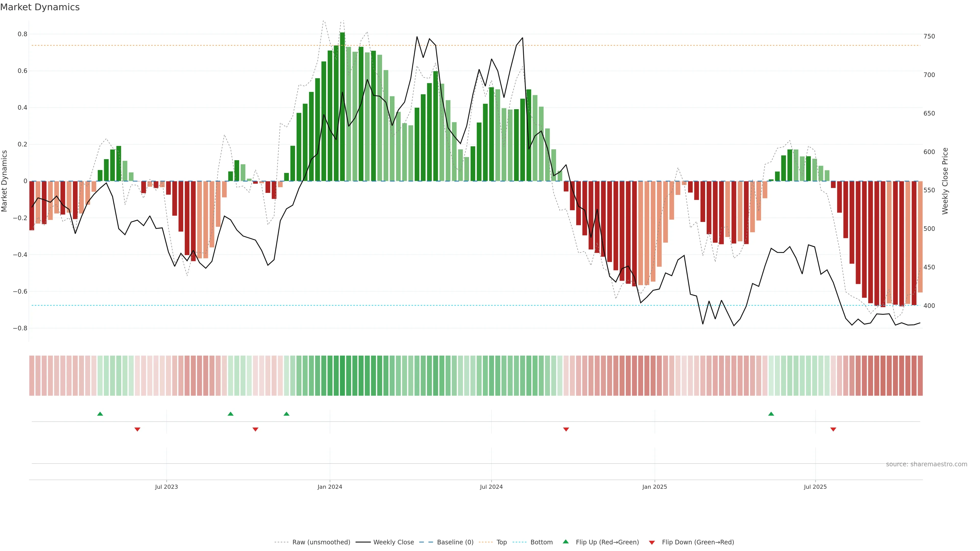
Task: Click the red flip-down triangle after Jul 2025
Action: pyautogui.click(x=833, y=429)
